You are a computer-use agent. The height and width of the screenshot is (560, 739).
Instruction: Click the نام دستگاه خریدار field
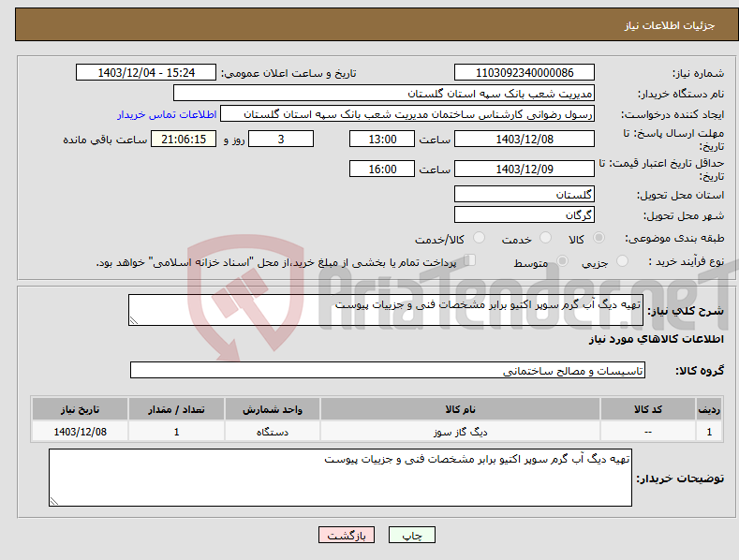point(384,94)
